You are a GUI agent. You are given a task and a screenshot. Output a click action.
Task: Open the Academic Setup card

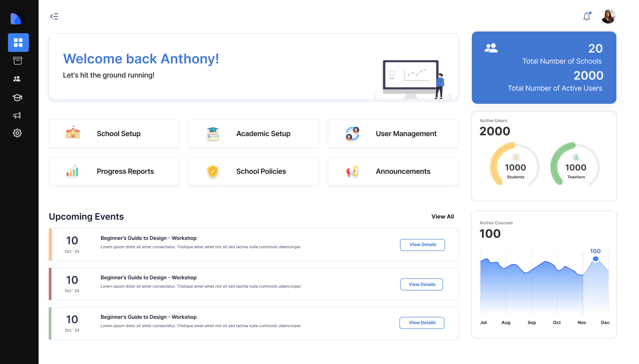click(x=253, y=133)
